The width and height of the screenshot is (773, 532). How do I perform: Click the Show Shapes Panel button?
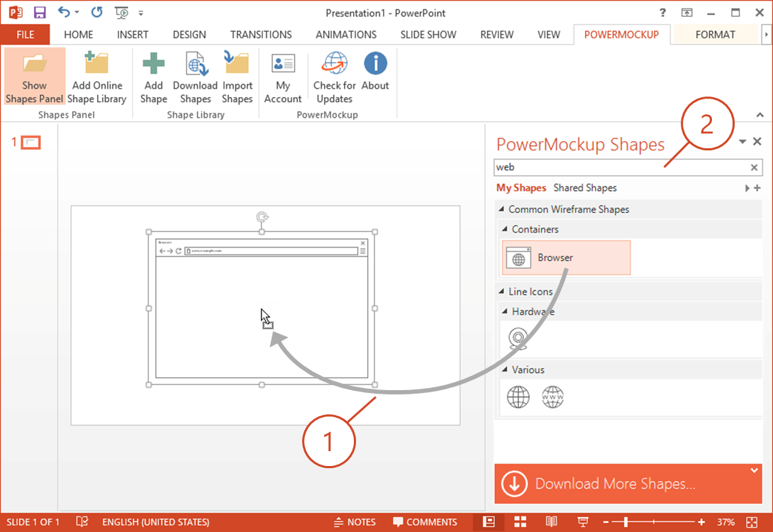tap(35, 77)
